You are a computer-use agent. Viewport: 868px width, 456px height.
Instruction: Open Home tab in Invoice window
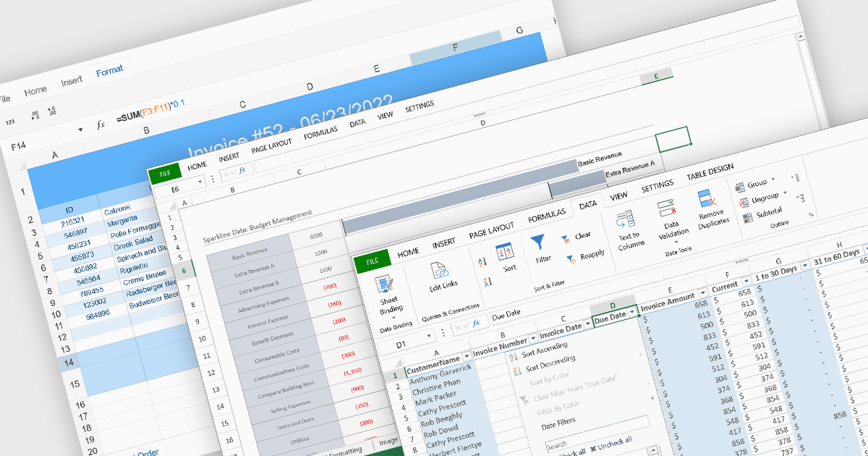pyautogui.click(x=35, y=90)
